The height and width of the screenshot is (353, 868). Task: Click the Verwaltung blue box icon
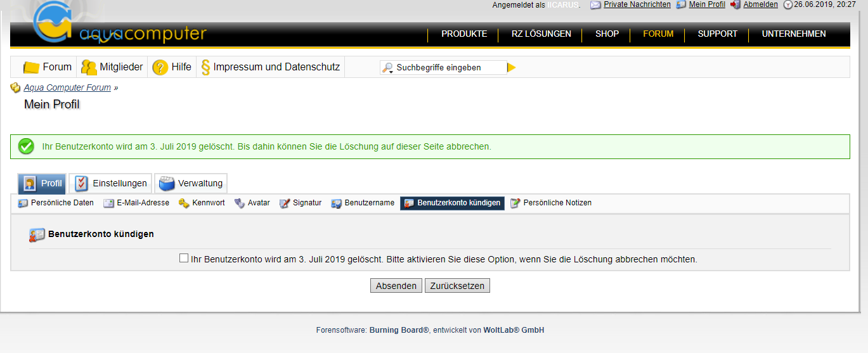point(167,184)
